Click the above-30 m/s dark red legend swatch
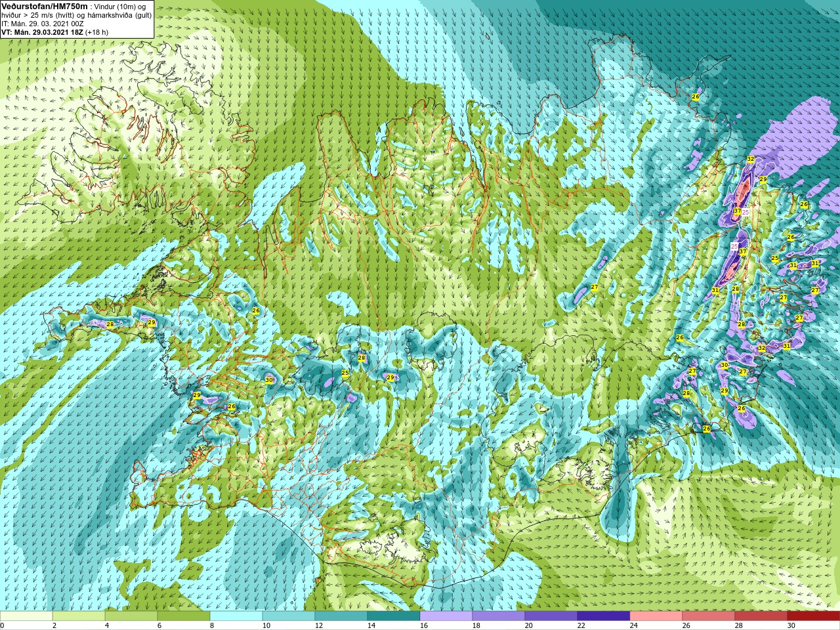Viewport: 840px width, 630px height. tap(814, 616)
